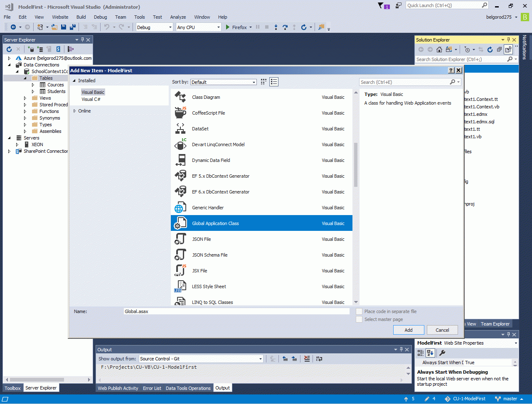Click the Open File toolbar icon
The width and height of the screenshot is (532, 404).
click(x=54, y=27)
